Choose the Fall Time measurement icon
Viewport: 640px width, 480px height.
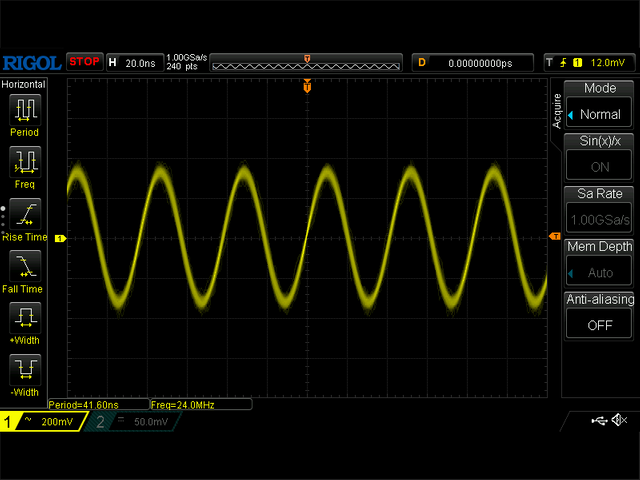click(25, 264)
